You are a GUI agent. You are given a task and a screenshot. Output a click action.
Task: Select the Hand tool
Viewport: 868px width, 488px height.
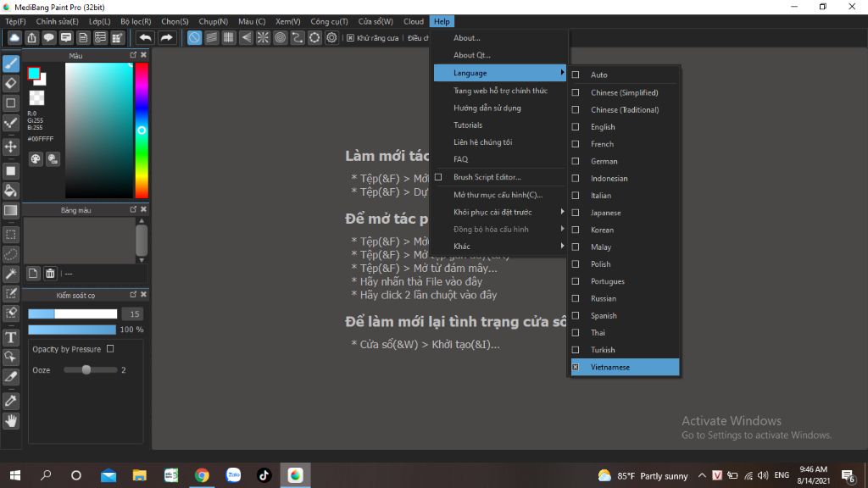10,421
